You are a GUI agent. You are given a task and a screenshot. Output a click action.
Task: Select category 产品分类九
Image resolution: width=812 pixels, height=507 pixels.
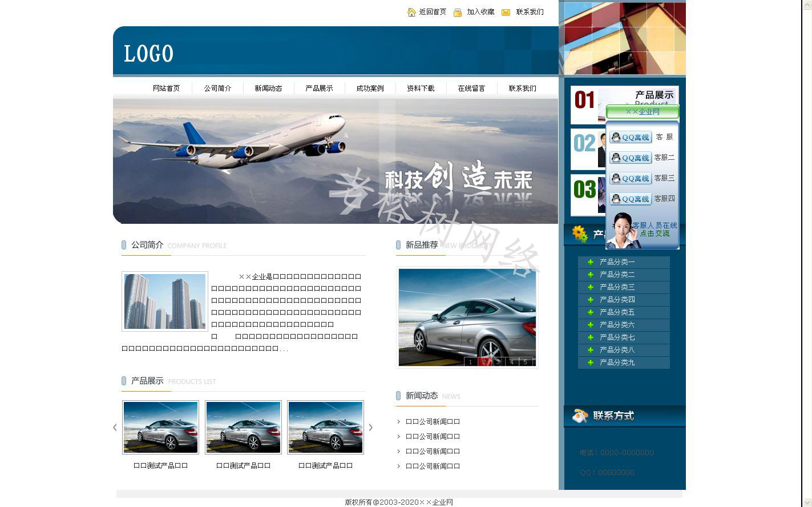[x=617, y=363]
